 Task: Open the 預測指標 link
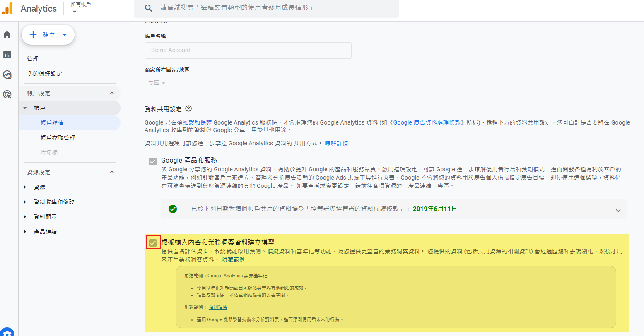[x=218, y=307]
